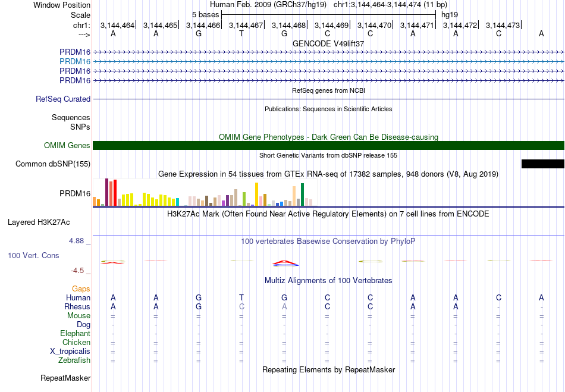This screenshot has width=565, height=392.
Task: Click the Human alignment row label
Action: [78, 297]
